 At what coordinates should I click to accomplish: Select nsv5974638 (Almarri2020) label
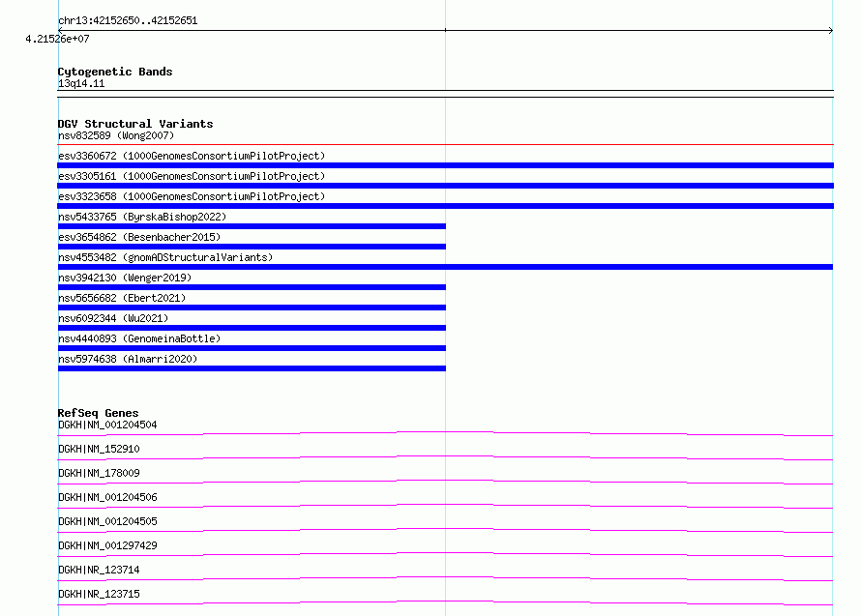(x=128, y=359)
